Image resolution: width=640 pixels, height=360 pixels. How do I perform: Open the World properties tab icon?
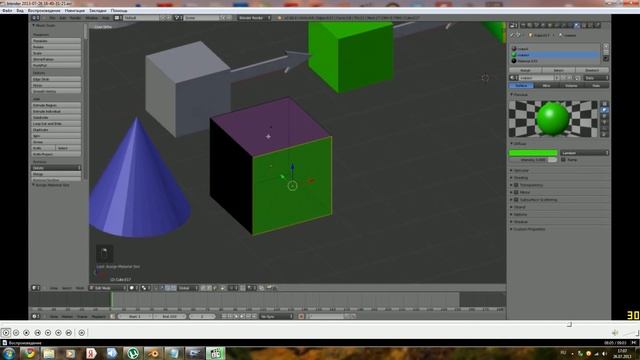542,25
